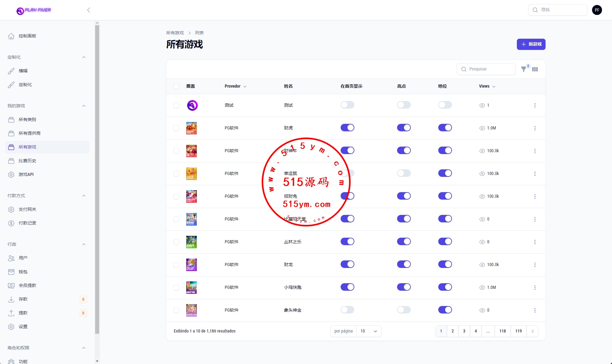Turn on highlight toggle for 幸运鼠

404,173
